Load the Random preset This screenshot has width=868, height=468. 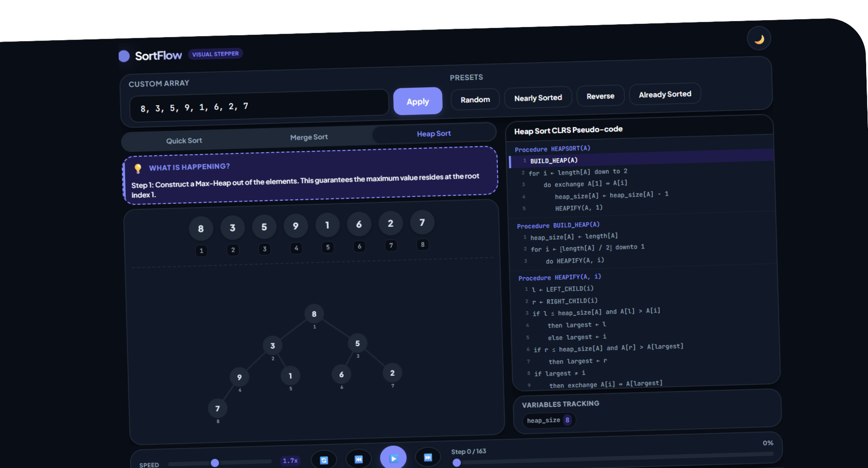coord(475,100)
